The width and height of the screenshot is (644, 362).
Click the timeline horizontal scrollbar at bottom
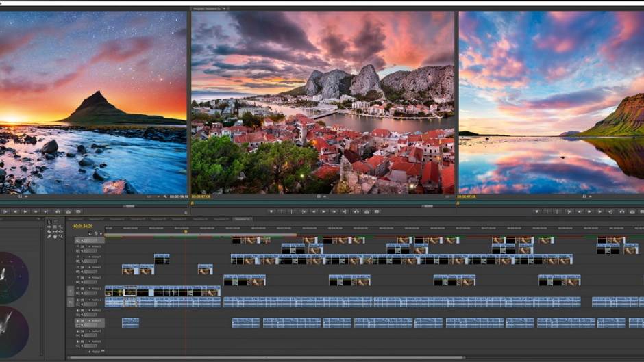(274, 357)
